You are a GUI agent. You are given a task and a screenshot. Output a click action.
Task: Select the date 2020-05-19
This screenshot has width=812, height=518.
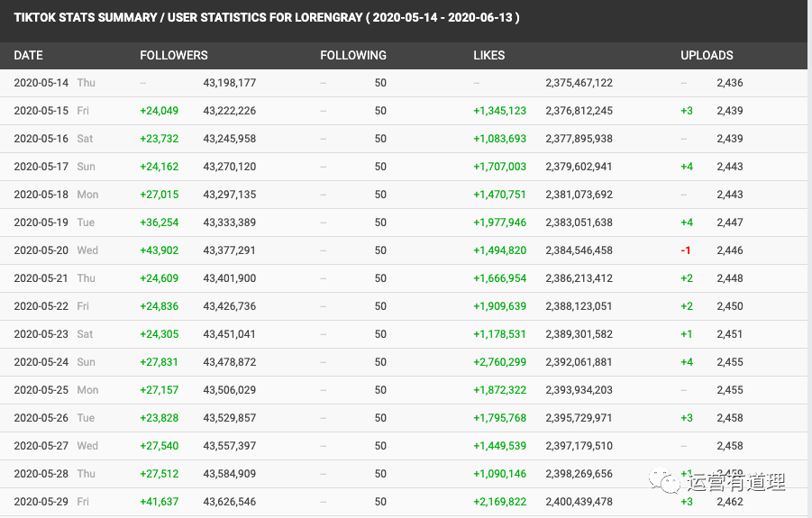[x=41, y=223]
